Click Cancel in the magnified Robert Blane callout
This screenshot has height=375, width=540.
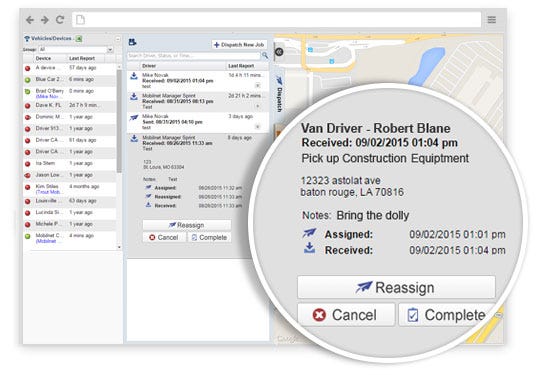pyautogui.click(x=346, y=315)
